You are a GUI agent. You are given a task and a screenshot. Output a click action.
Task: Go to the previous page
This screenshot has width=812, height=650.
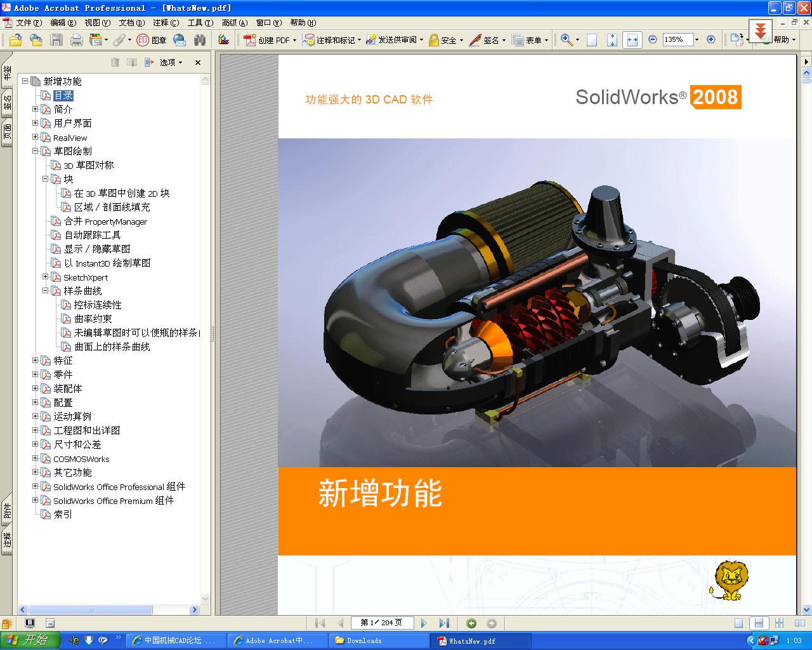click(340, 623)
